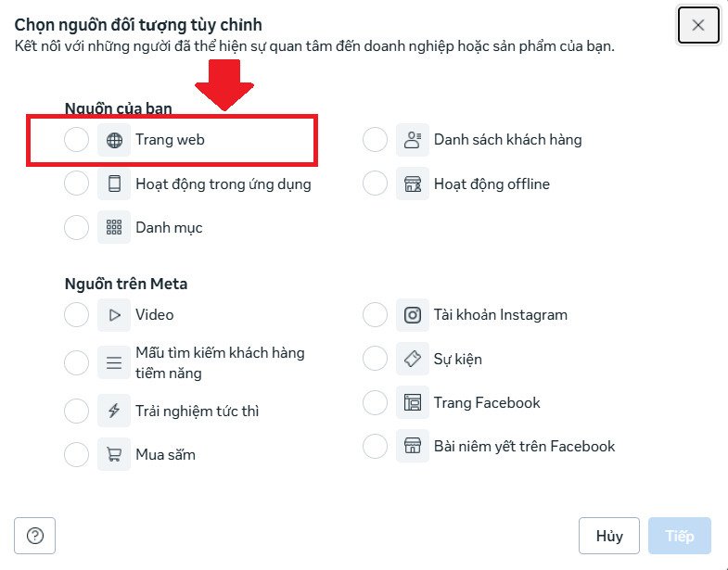
Task: Click the play icon for Video
Action: pos(114,315)
